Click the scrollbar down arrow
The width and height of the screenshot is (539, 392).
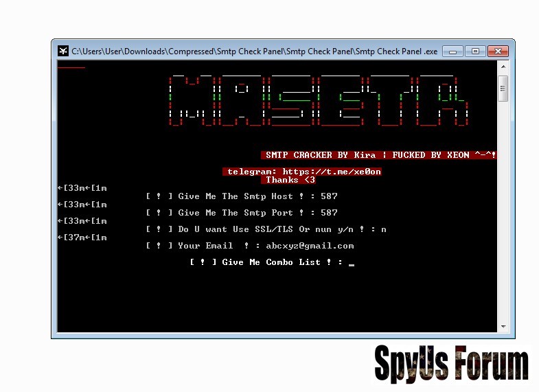point(503,327)
